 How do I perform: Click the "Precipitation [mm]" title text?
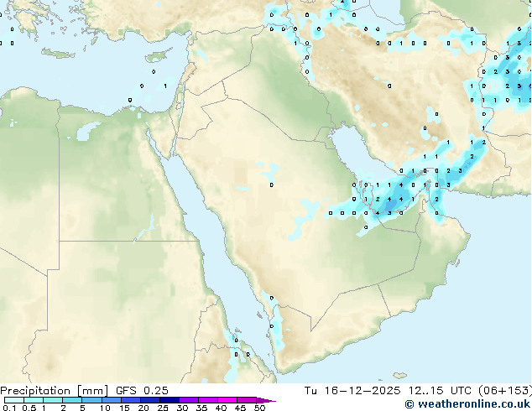[x=54, y=391]
